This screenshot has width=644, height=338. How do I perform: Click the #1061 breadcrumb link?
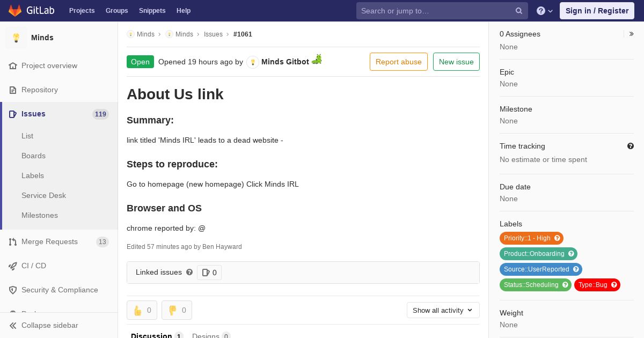[243, 34]
